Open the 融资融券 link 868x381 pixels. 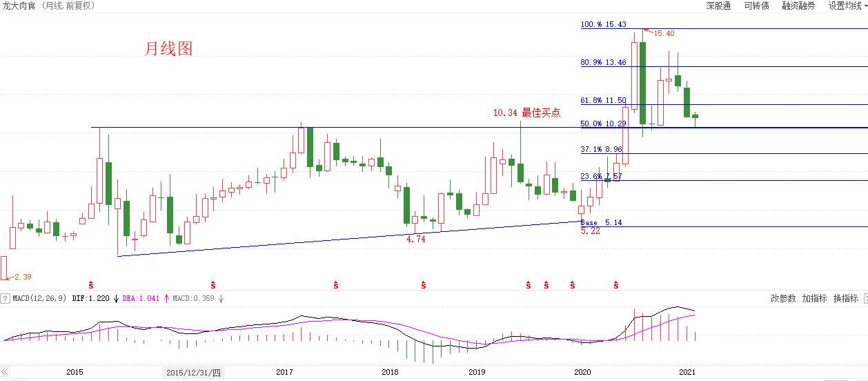pos(798,6)
